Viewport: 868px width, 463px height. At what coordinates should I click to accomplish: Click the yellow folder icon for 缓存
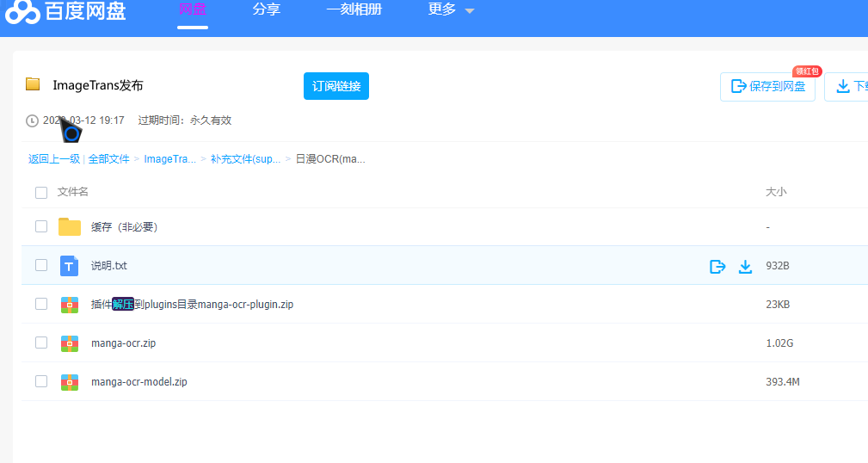tap(70, 226)
